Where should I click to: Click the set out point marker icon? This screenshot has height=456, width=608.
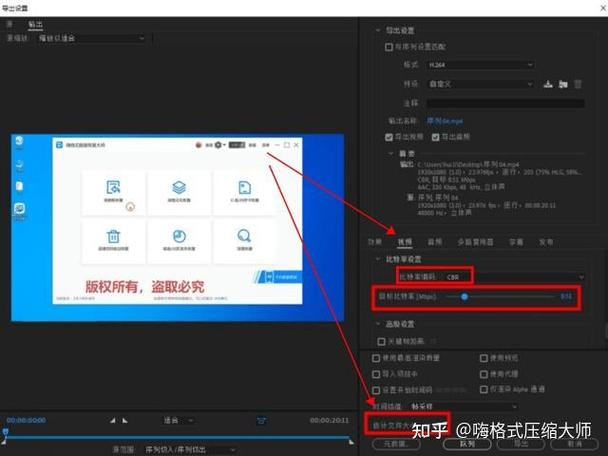[x=125, y=420]
